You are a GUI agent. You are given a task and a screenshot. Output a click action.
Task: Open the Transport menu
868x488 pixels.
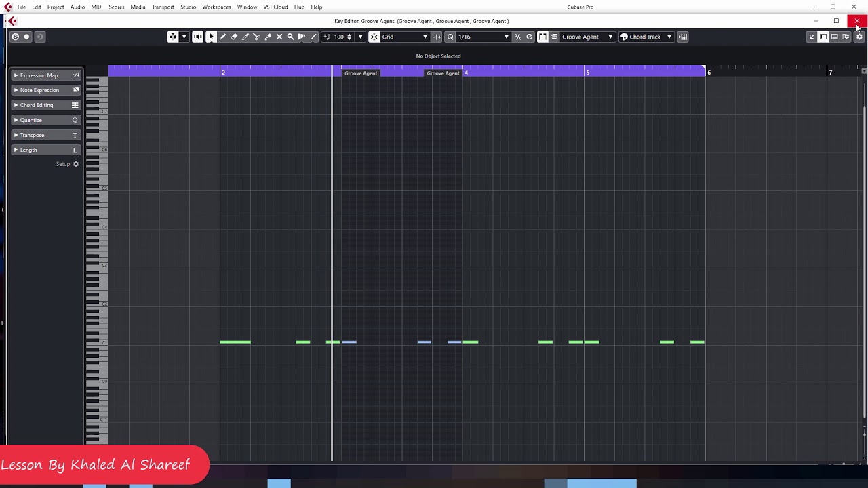tap(163, 7)
